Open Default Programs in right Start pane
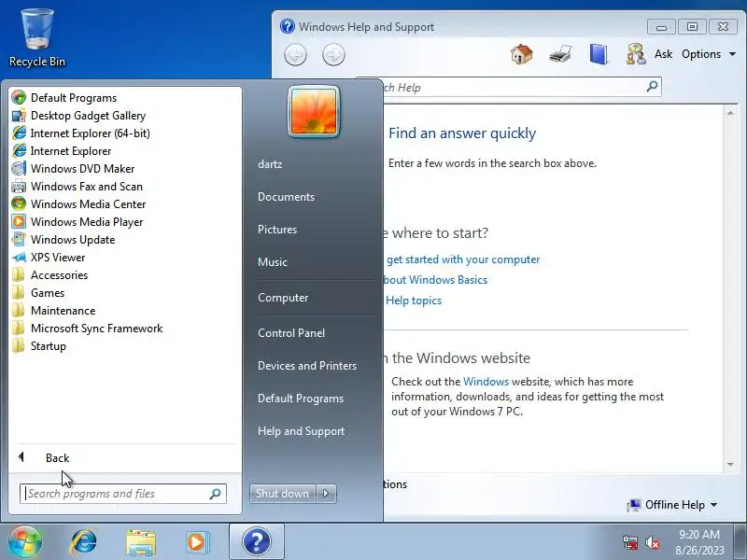The image size is (747, 560). (x=301, y=399)
